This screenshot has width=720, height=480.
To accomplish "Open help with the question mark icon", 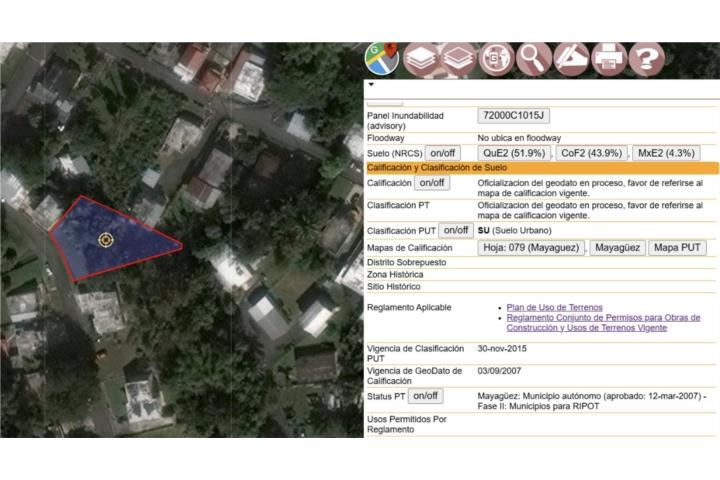I will (647, 59).
